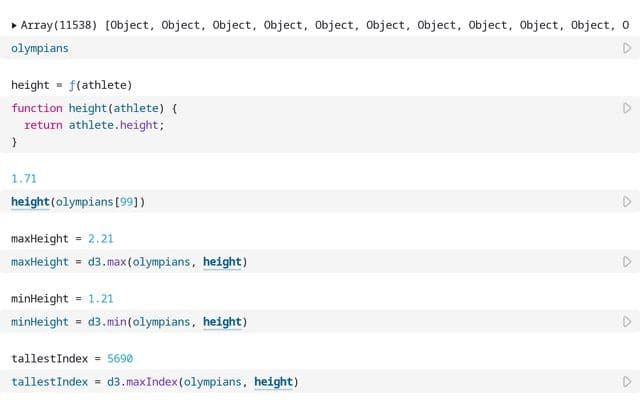
Task: Expand the Array(11538) output
Action: 14,25
